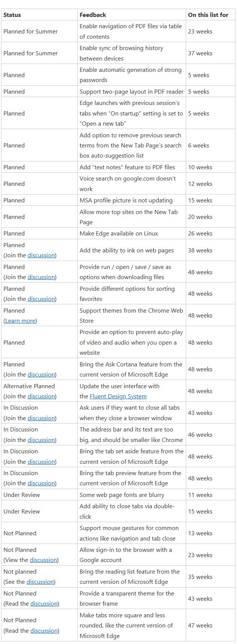Open discussion about closing all tabs prompt
The width and height of the screenshot is (238, 644).
click(41, 418)
